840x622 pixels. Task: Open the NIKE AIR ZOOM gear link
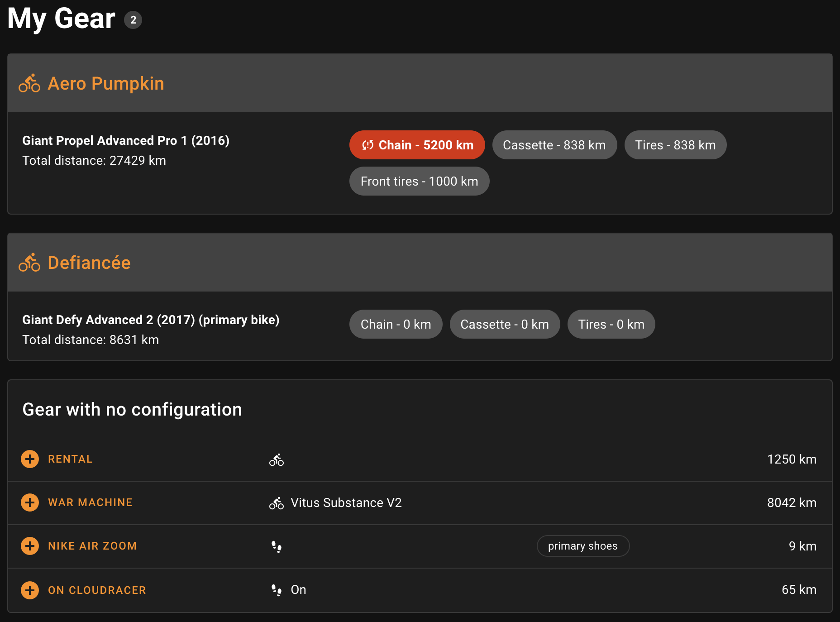(92, 546)
